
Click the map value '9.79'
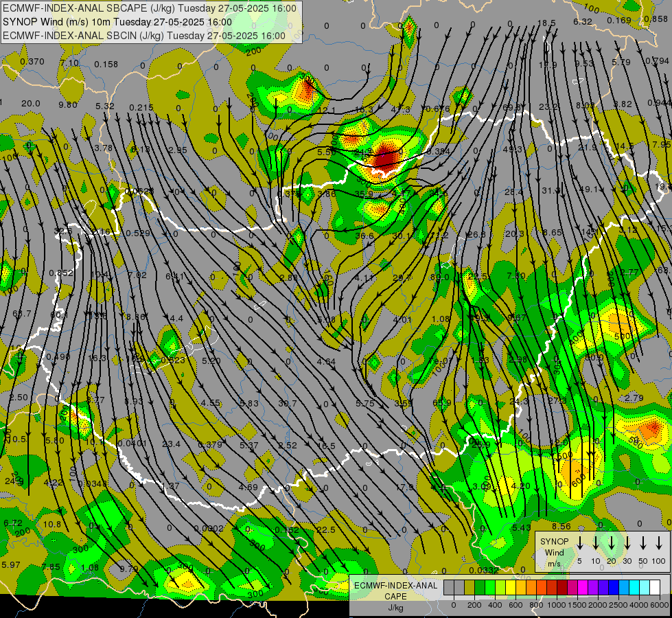click(128, 569)
